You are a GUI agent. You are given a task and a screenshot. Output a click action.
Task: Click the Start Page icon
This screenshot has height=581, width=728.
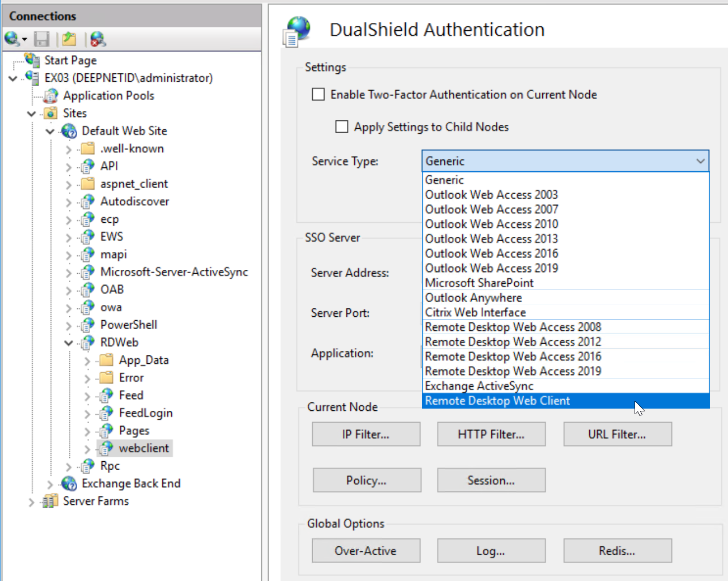pyautogui.click(x=32, y=60)
